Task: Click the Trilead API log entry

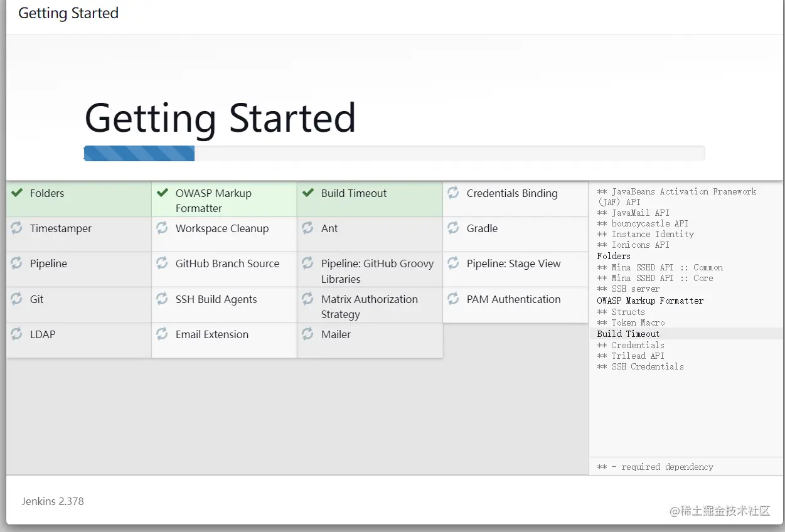Action: [x=631, y=356]
